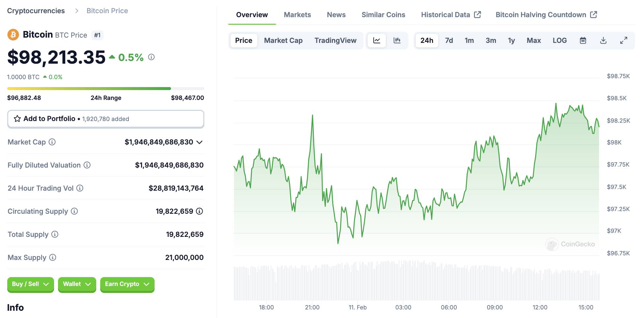Viewport: 644px width, 318px height.
Task: Go to Cryptocurrencies breadcrumb link
Action: [36, 11]
